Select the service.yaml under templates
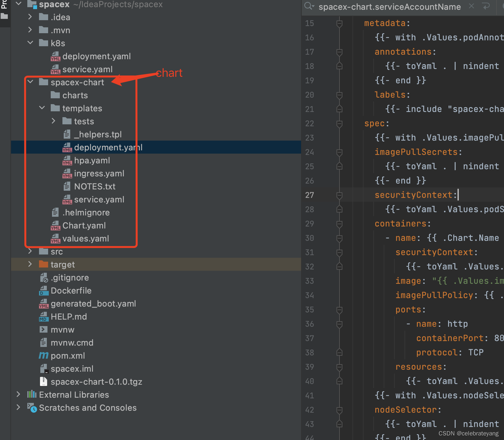Screen dimensions: 504x440 pos(156,199)
